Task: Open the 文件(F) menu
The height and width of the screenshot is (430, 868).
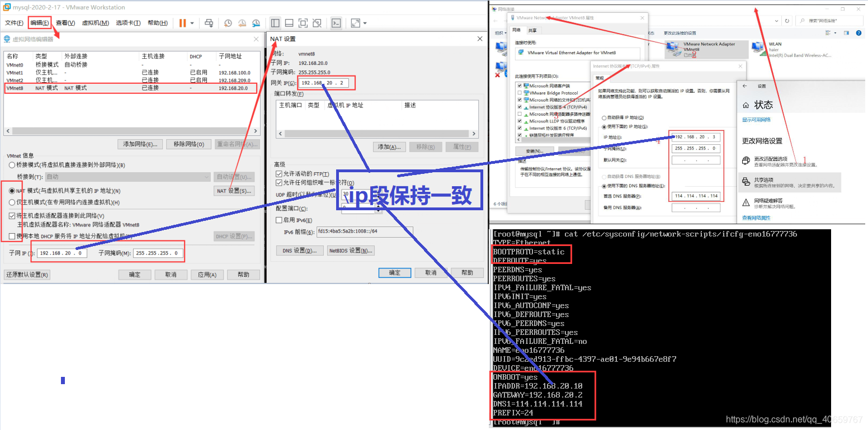Action: click(15, 23)
